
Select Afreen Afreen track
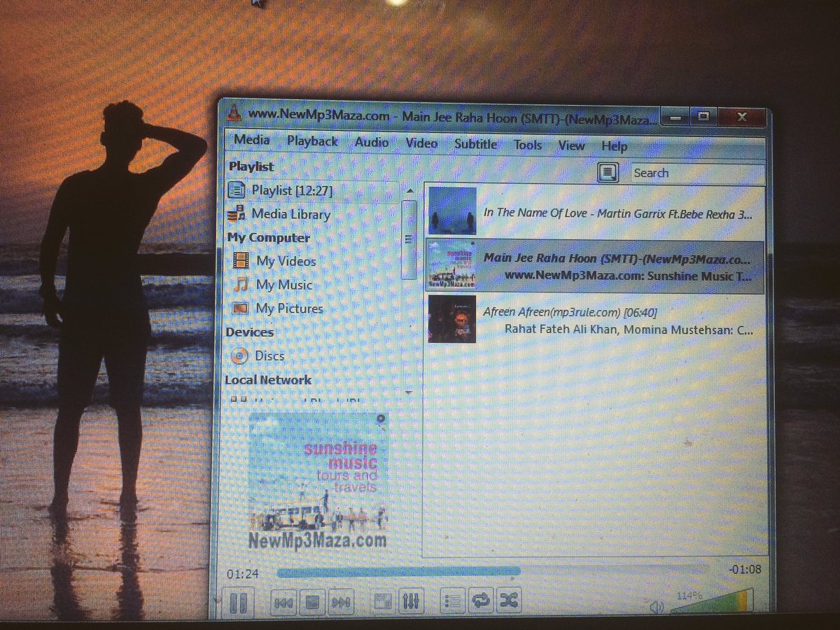point(594,319)
